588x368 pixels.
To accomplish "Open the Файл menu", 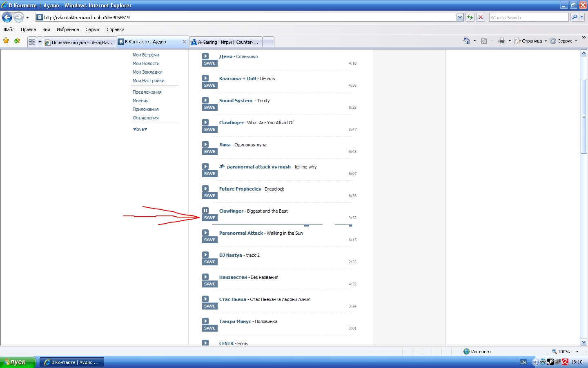I will point(9,29).
